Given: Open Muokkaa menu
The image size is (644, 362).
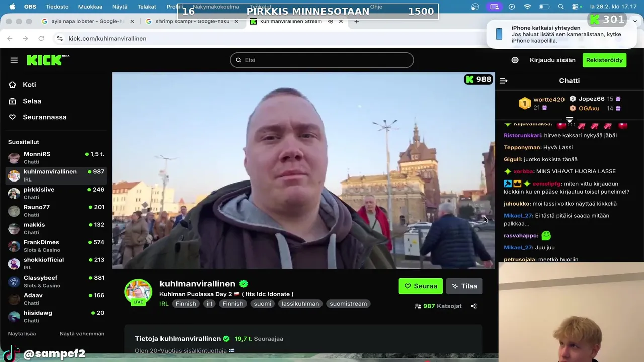Looking at the screenshot, I should coord(90,7).
